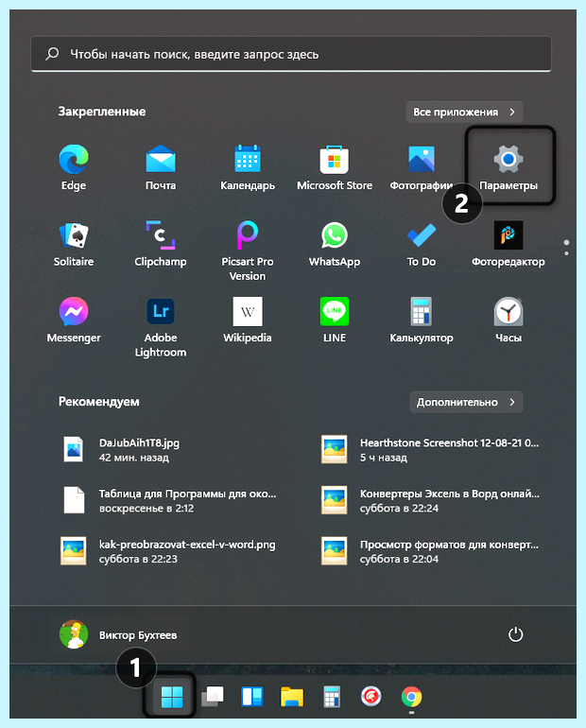The image size is (586, 728).
Task: Open File Explorer from taskbar
Action: point(292,697)
